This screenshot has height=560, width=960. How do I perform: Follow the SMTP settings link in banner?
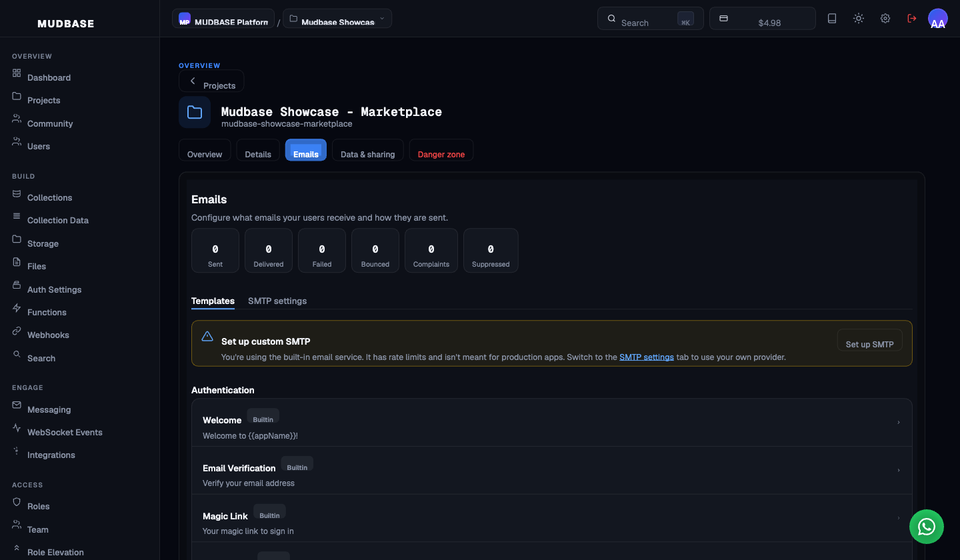[647, 357]
